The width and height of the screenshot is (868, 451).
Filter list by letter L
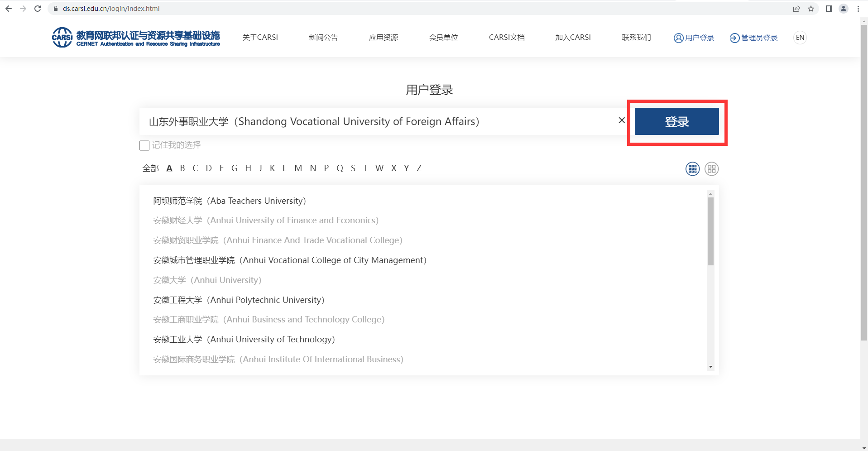click(285, 168)
